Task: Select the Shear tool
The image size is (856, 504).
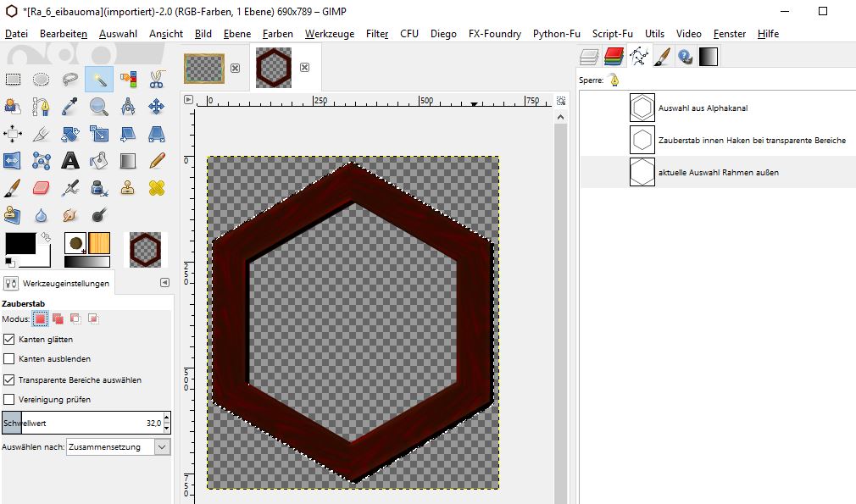Action: pos(128,134)
